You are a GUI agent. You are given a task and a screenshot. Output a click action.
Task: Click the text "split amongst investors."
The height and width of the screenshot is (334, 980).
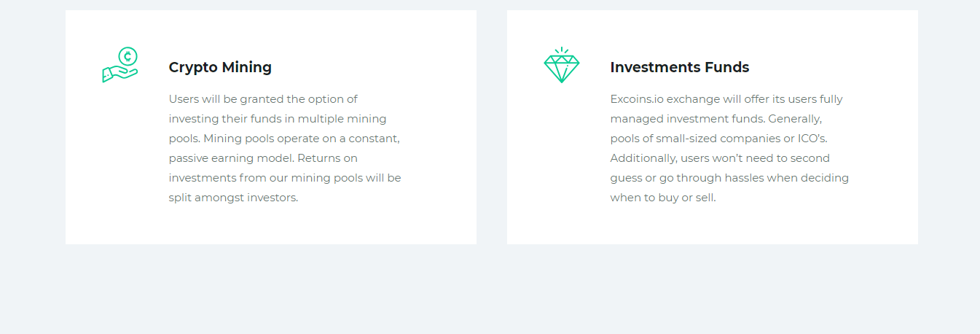pyautogui.click(x=233, y=198)
